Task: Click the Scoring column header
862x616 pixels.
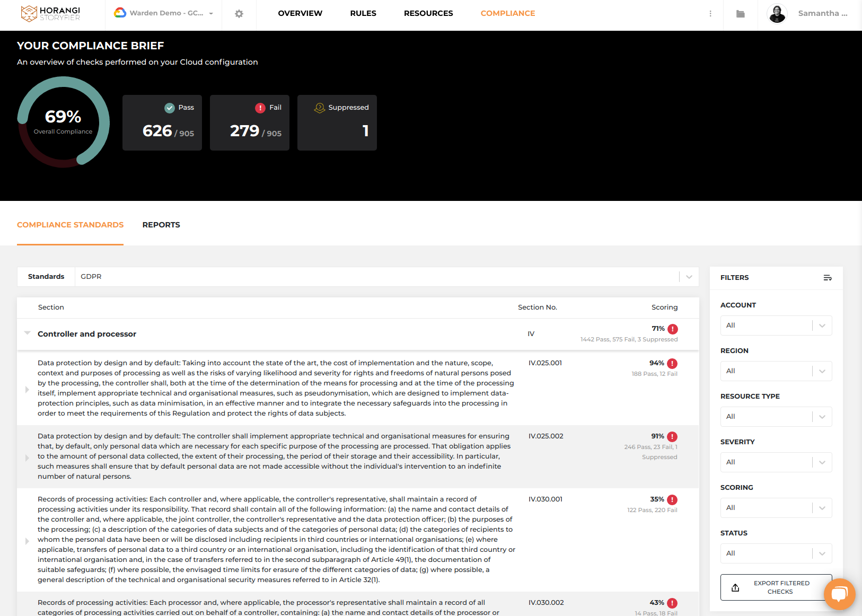Action: coord(665,307)
